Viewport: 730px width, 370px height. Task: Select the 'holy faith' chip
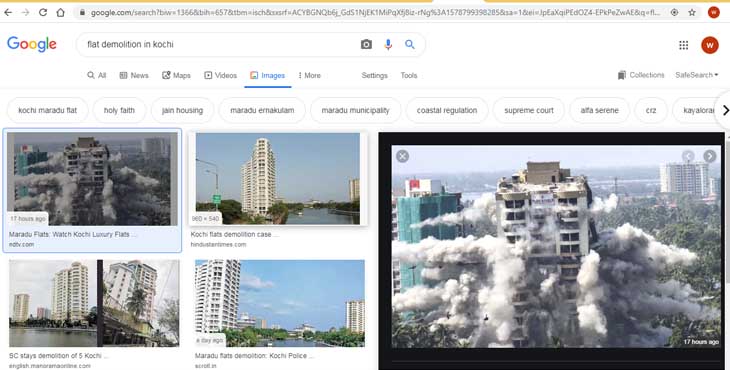click(119, 110)
